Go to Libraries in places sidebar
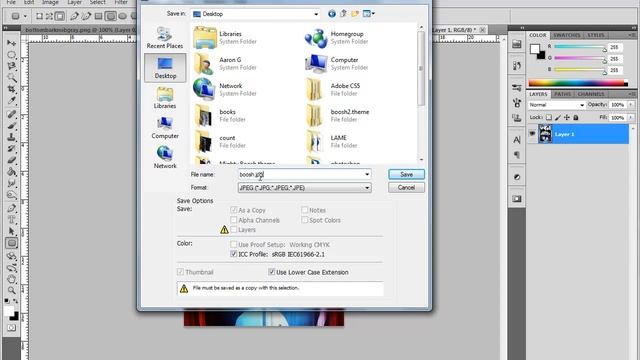The height and width of the screenshot is (360, 640). (165, 98)
